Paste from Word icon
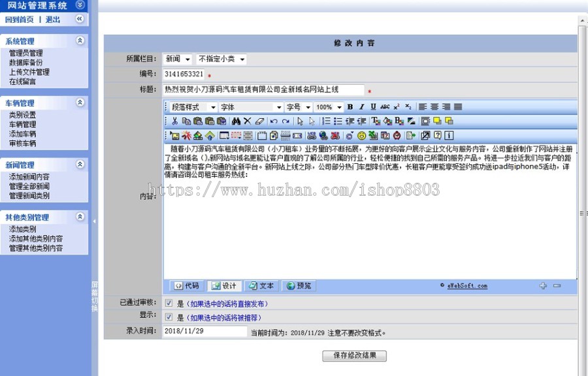 pos(221,121)
